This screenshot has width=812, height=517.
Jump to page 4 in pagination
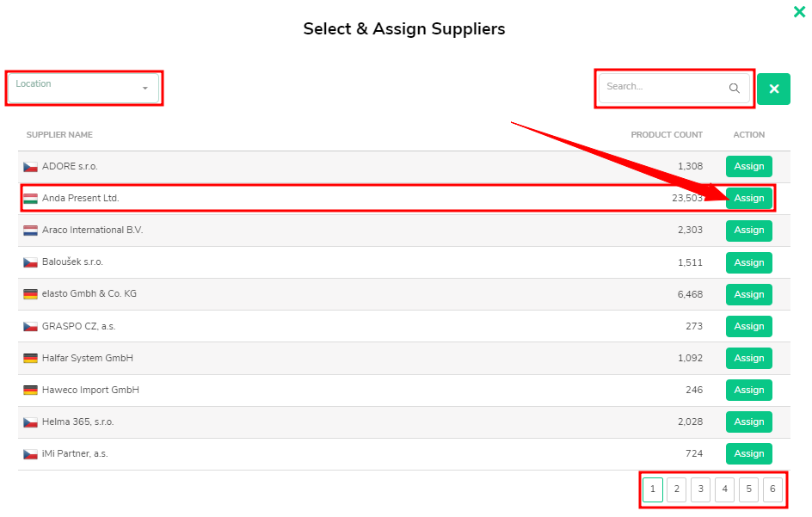[x=724, y=489]
